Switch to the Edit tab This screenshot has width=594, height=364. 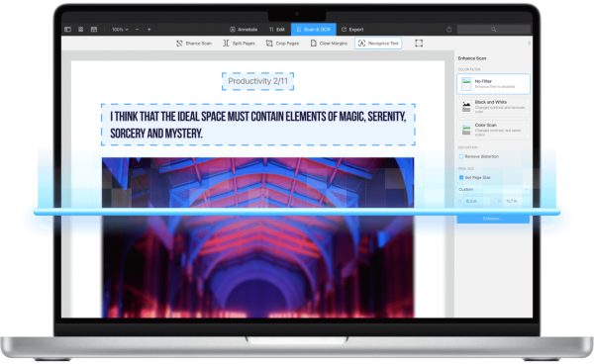pyautogui.click(x=276, y=29)
